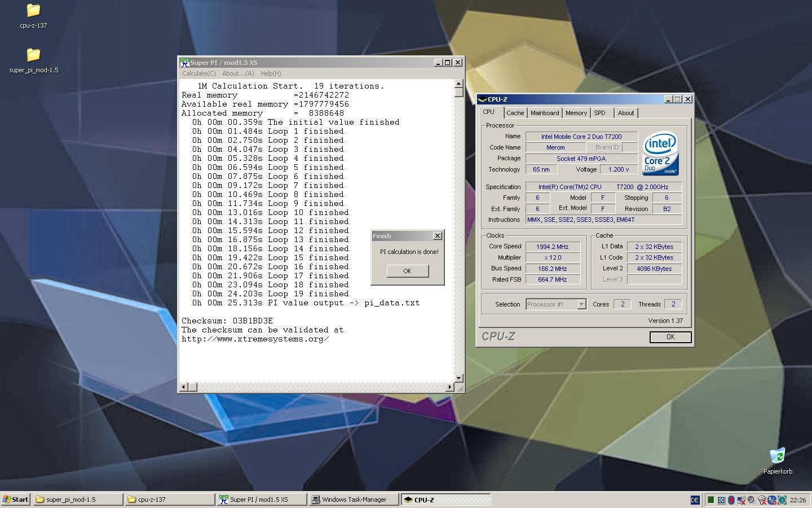This screenshot has height=508, width=812.
Task: Switch to the Memory tab
Action: coord(576,113)
